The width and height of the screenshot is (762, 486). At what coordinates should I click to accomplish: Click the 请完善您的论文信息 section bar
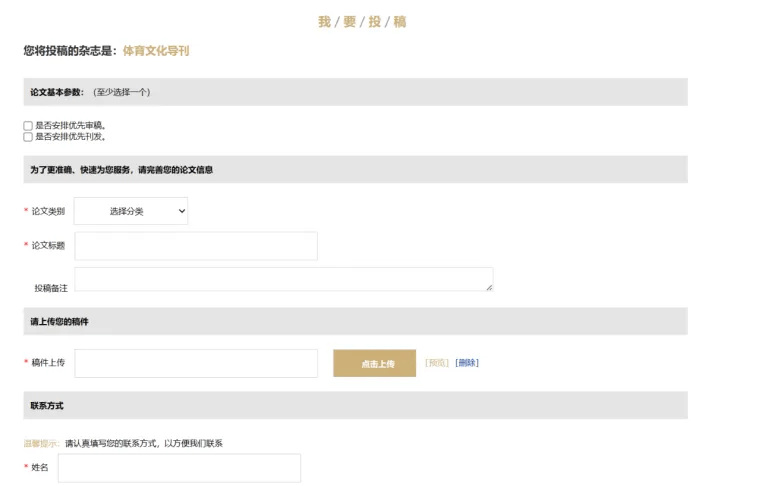(x=121, y=169)
